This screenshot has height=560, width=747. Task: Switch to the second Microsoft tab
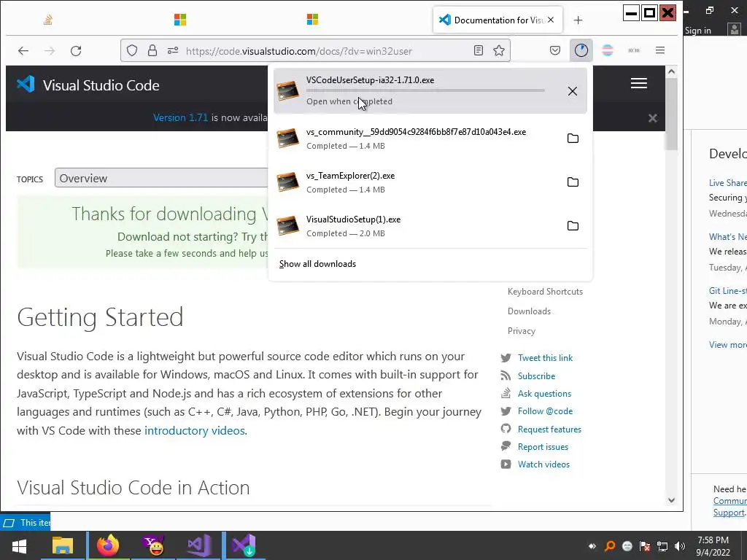tap(312, 20)
